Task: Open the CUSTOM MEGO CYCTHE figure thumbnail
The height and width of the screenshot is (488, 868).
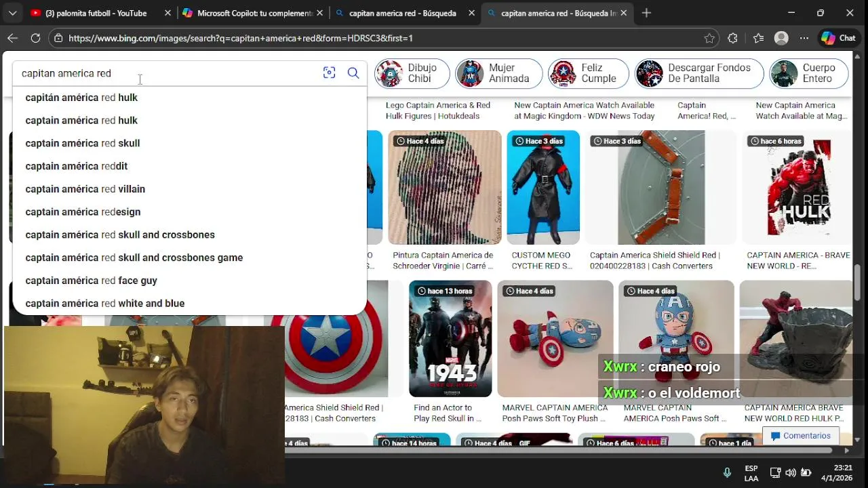Action: click(543, 188)
